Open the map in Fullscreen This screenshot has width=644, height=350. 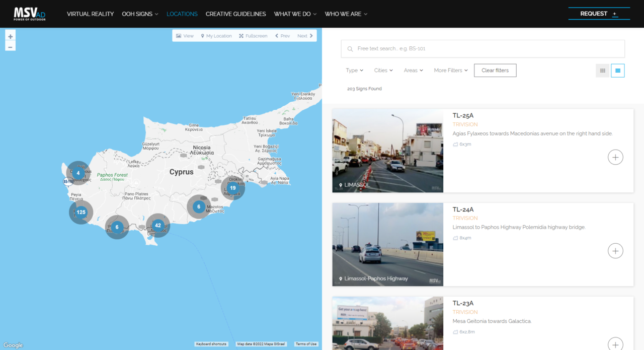point(253,36)
